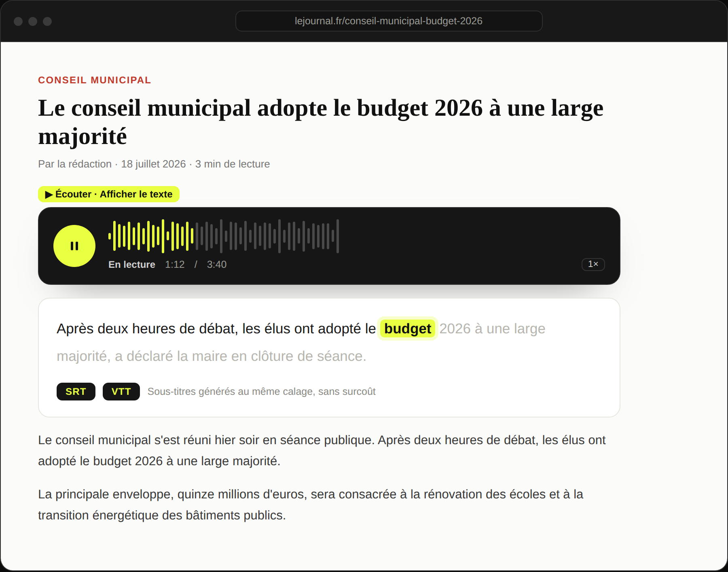
Task: Click the leftmost browser window control
Action: [18, 21]
